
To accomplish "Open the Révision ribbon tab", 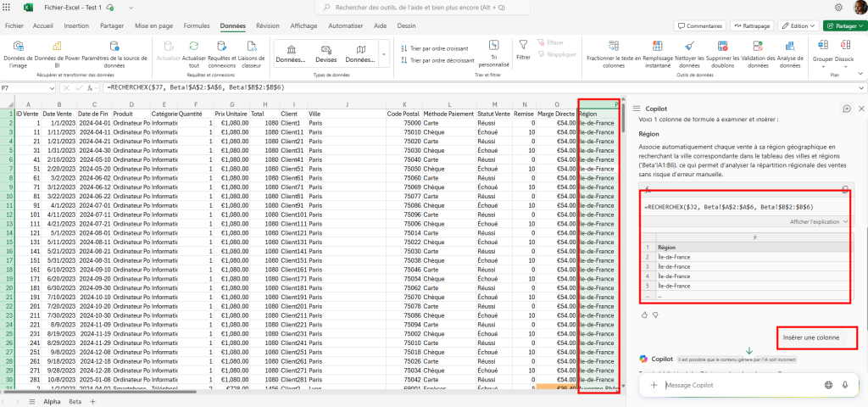I will [268, 25].
